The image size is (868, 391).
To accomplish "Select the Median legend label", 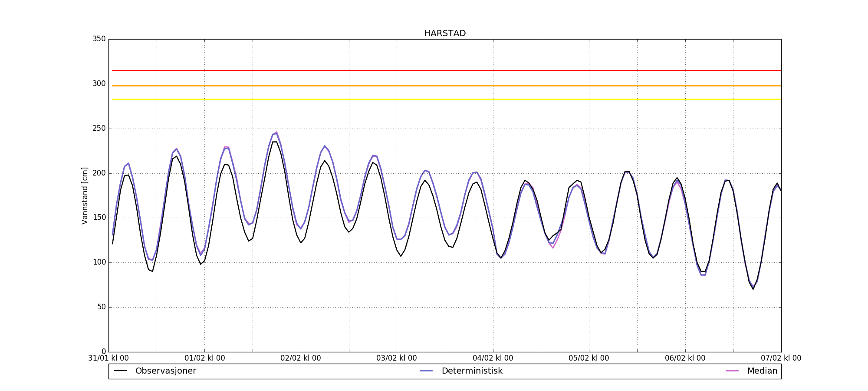I will click(x=762, y=371).
